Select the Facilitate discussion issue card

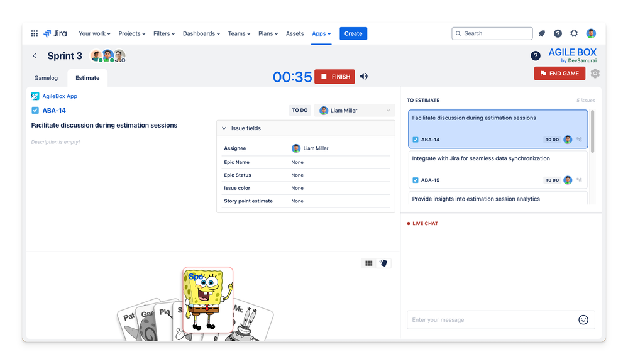point(498,129)
